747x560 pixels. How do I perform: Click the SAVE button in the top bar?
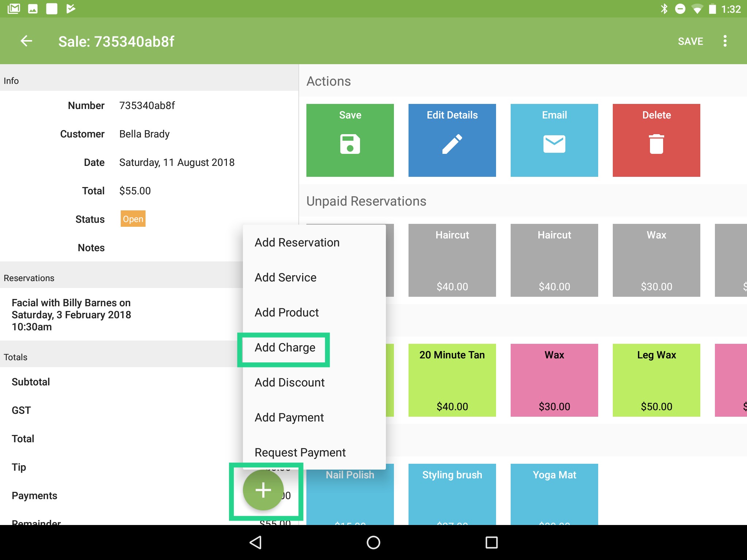click(x=690, y=41)
